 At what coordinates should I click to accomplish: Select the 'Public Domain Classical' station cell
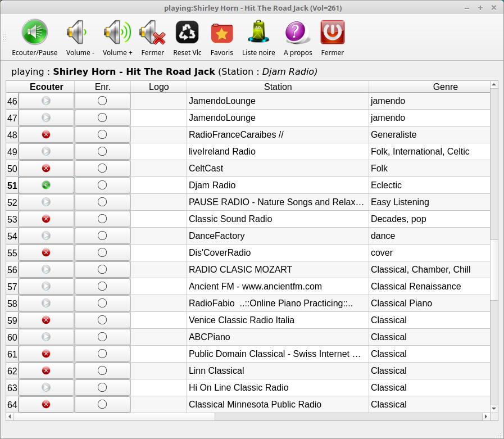pyautogui.click(x=278, y=354)
